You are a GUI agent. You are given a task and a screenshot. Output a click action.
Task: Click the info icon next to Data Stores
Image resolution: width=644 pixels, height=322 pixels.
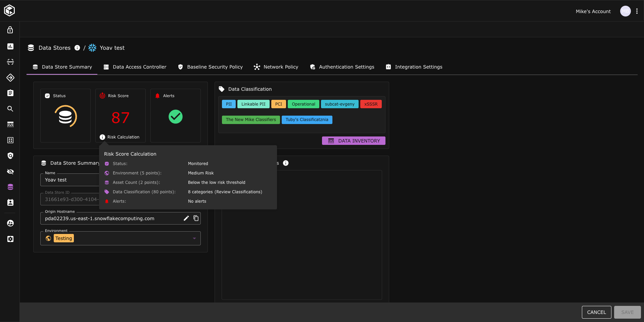pyautogui.click(x=77, y=48)
